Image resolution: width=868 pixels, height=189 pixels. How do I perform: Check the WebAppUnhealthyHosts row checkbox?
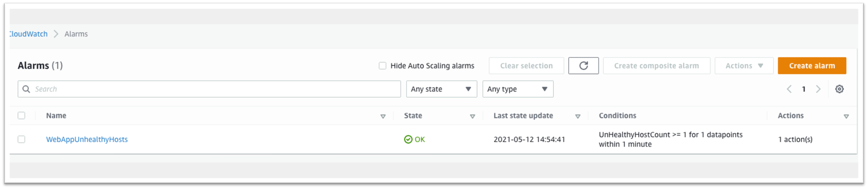click(21, 139)
